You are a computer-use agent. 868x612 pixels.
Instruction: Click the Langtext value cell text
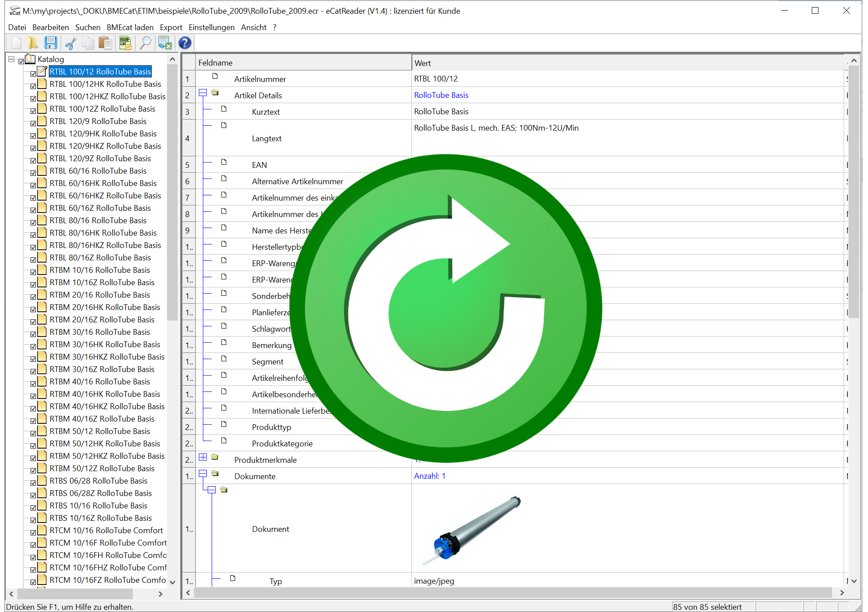click(496, 128)
